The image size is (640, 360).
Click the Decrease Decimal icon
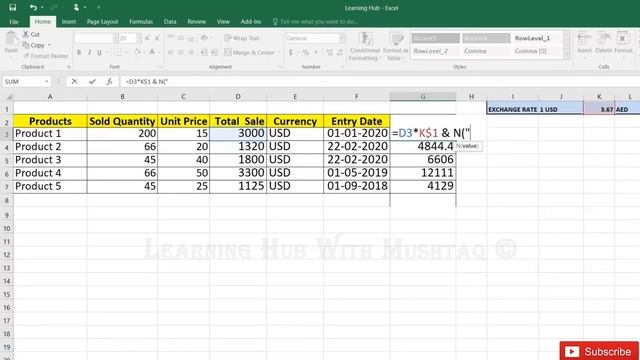pyautogui.click(x=340, y=52)
